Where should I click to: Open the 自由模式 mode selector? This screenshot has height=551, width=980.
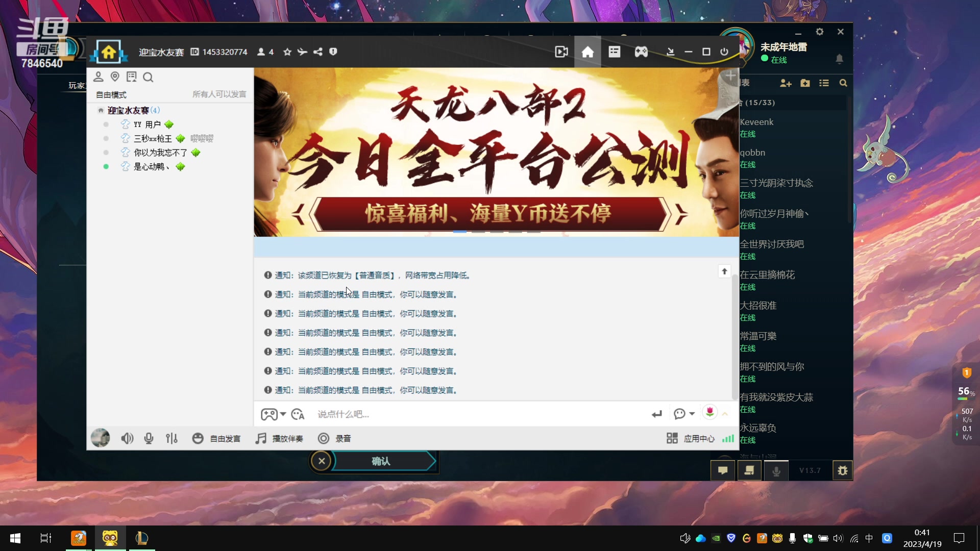(111, 95)
